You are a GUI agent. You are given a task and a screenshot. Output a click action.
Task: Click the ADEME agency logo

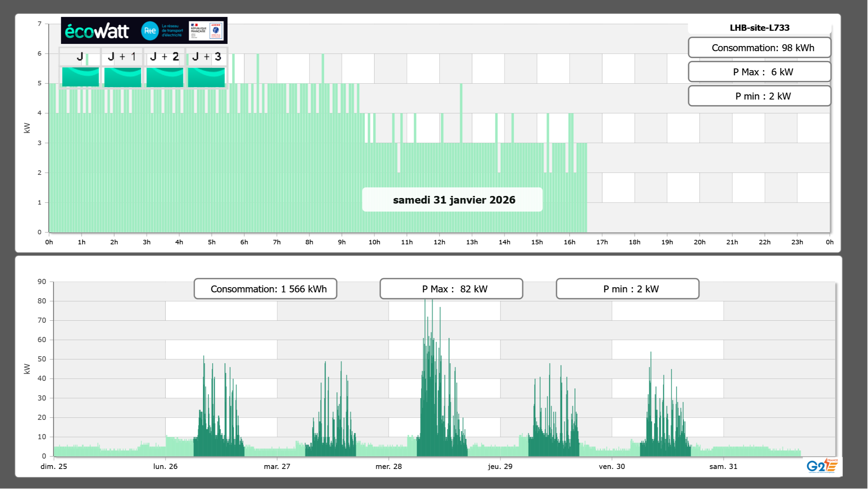pos(216,31)
